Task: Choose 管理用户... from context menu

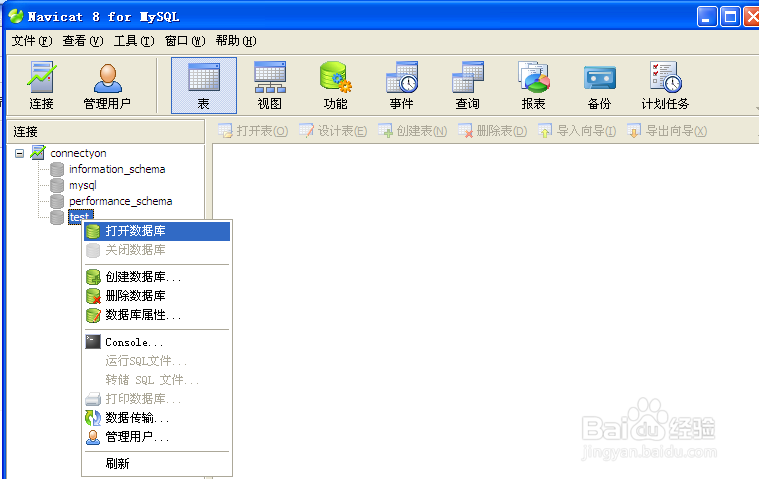Action: [x=157, y=437]
